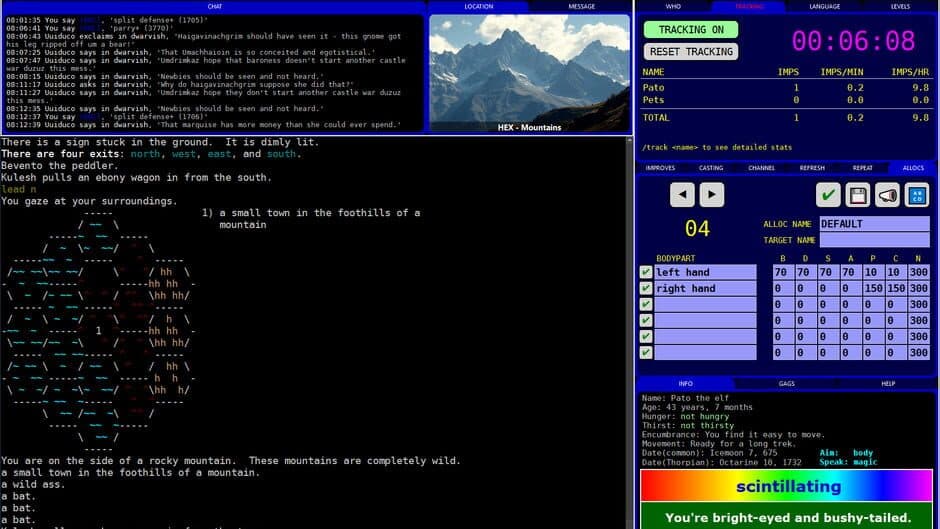Viewport: 940px width, 529px height.
Task: Click right hand row's C column value 150
Action: (896, 288)
